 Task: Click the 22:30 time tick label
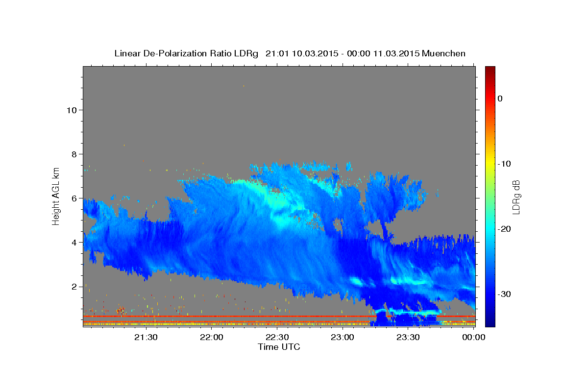(x=277, y=337)
